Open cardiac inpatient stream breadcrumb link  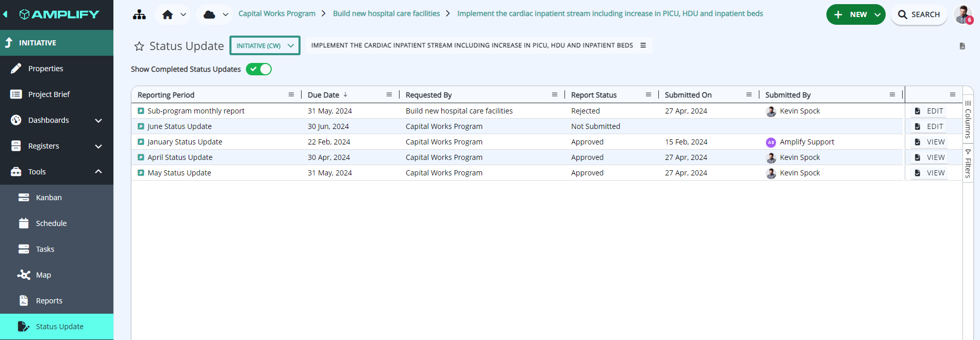(x=610, y=13)
